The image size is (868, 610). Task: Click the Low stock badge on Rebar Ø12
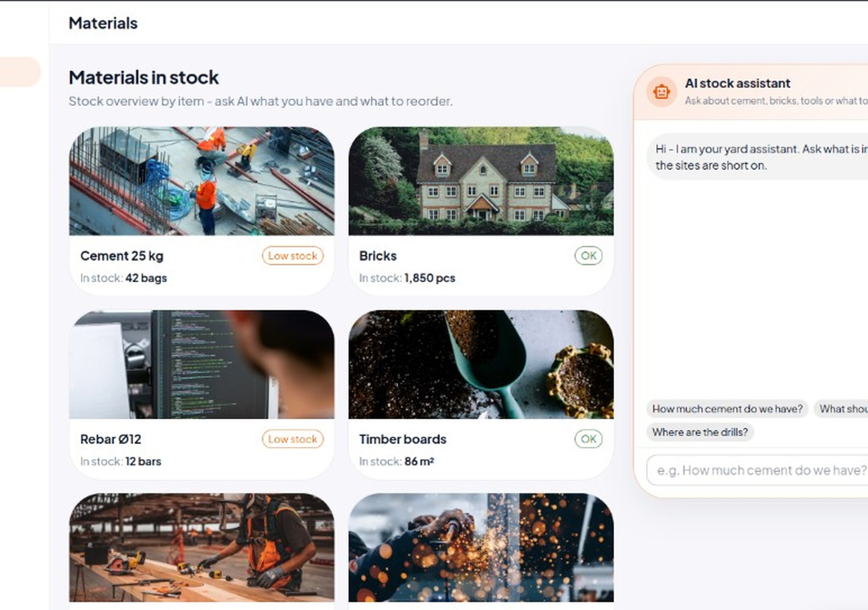(293, 439)
